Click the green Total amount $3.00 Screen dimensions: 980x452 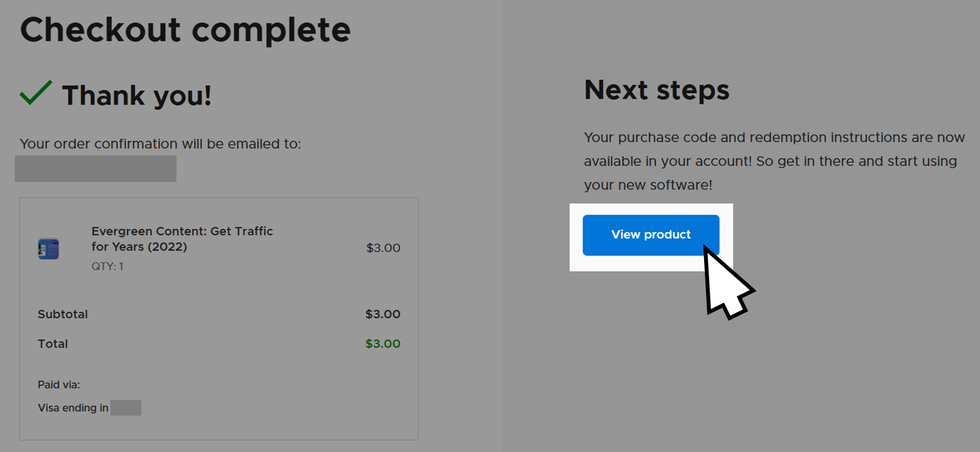(383, 343)
